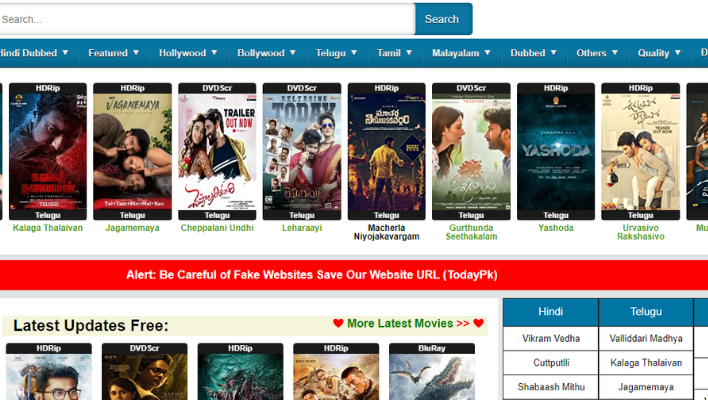Viewport: 708px width, 400px height.
Task: Open the Dubbed dropdown menu
Action: coord(534,53)
